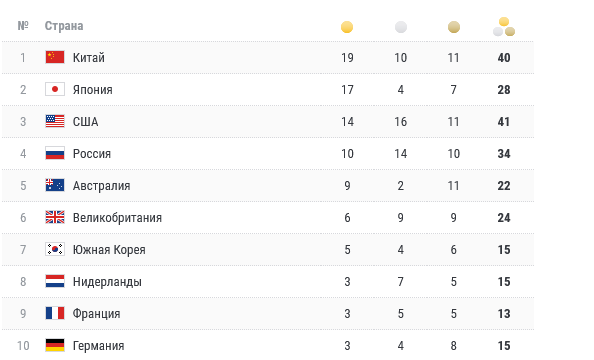
Task: Click the gold medal column header icon
Action: pos(347,27)
